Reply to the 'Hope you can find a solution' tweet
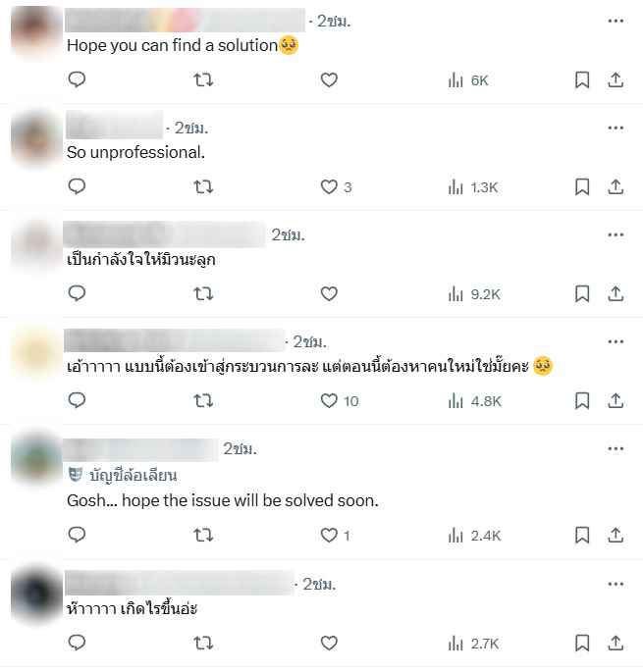Viewport: 643px width, 672px height. (x=77, y=79)
